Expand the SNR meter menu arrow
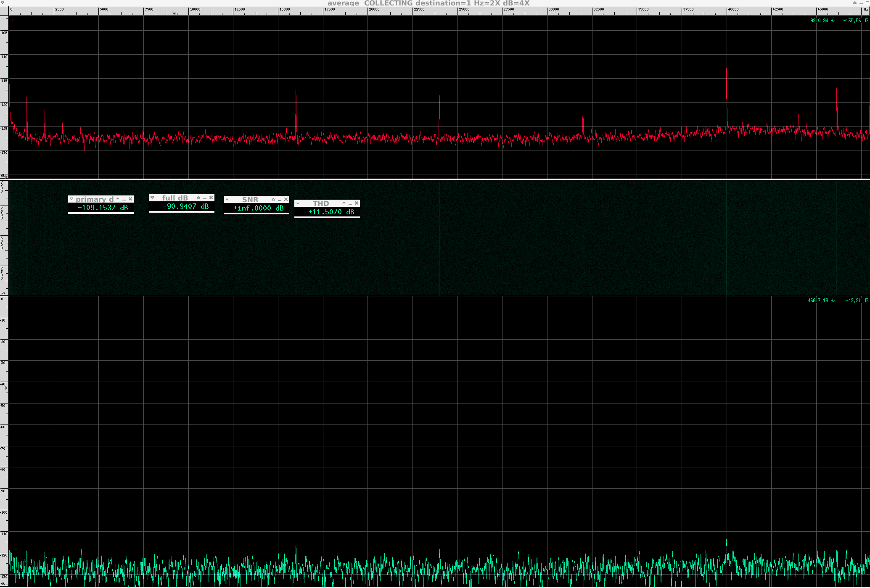 click(227, 199)
